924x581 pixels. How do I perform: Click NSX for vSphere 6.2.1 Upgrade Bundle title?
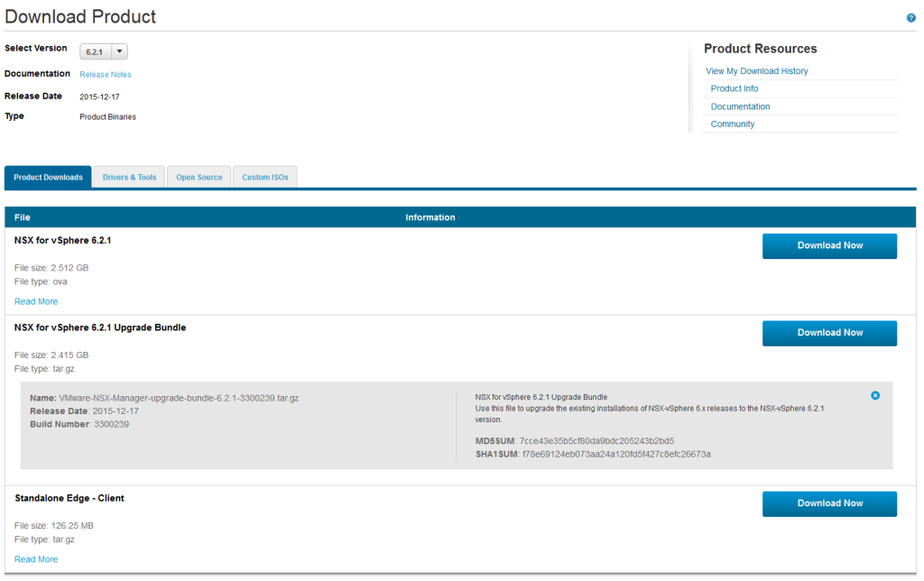point(100,327)
